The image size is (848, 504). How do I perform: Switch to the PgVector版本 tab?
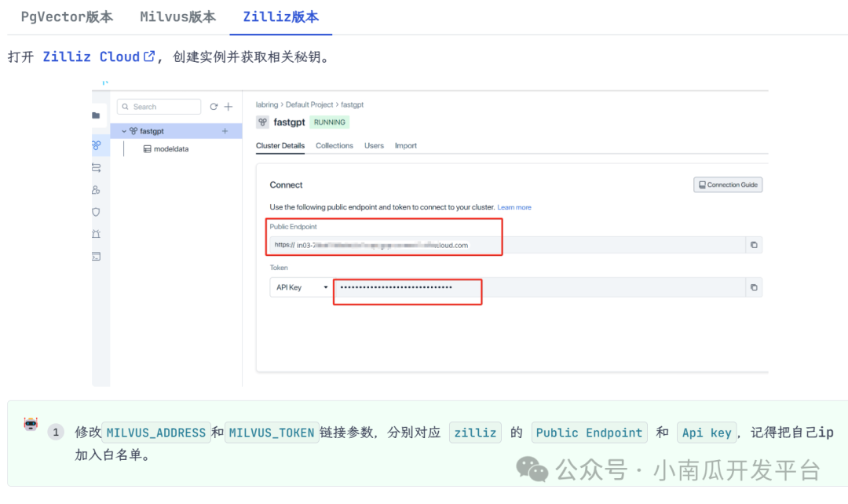[67, 17]
